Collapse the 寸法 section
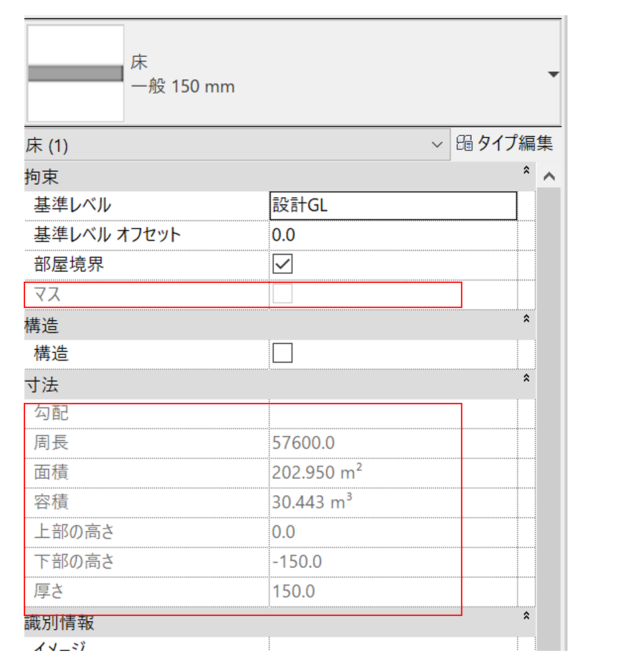The width and height of the screenshot is (618, 672). click(526, 379)
